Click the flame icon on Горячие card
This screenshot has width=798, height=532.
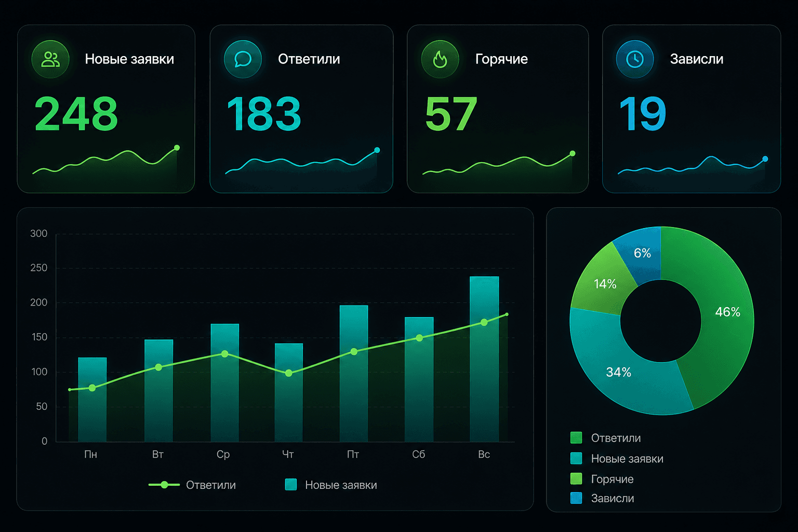pyautogui.click(x=440, y=59)
